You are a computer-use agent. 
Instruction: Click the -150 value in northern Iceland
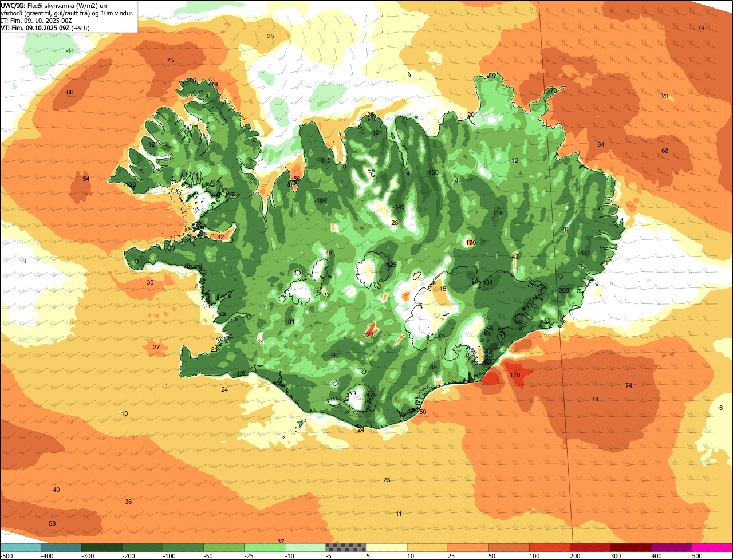click(x=432, y=173)
